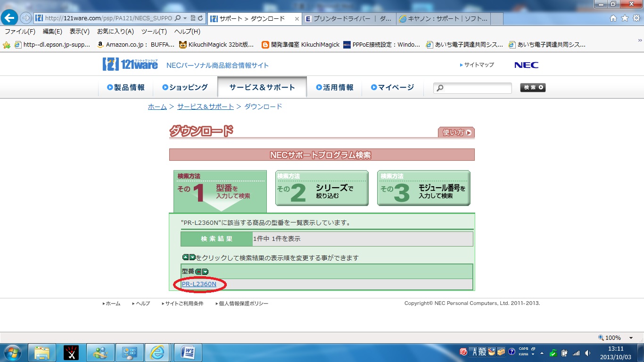Follow the ホーム breadcrumb link
644x362 pixels.
(x=157, y=107)
